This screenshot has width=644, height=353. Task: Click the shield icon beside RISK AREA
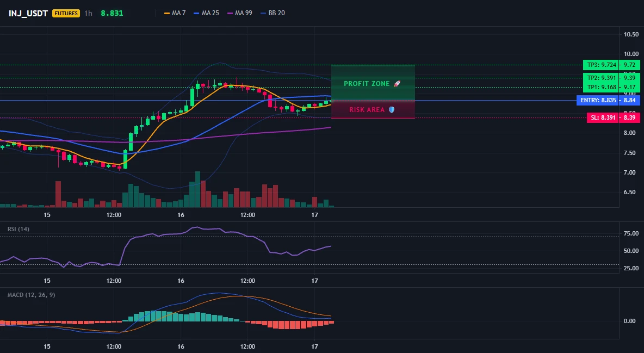pos(392,110)
